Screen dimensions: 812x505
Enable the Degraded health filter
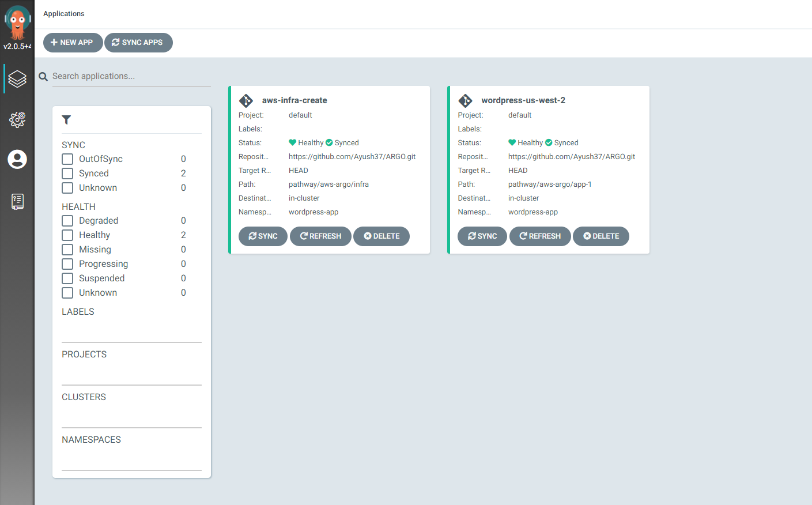click(67, 220)
